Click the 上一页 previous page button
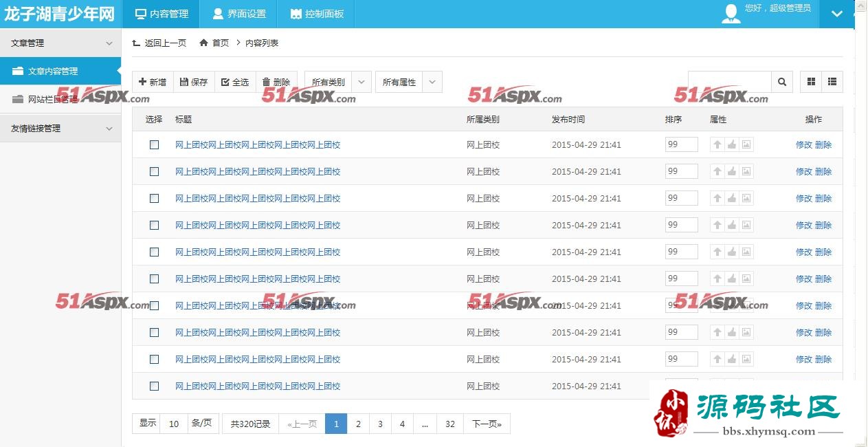The image size is (868, 447). (x=302, y=424)
